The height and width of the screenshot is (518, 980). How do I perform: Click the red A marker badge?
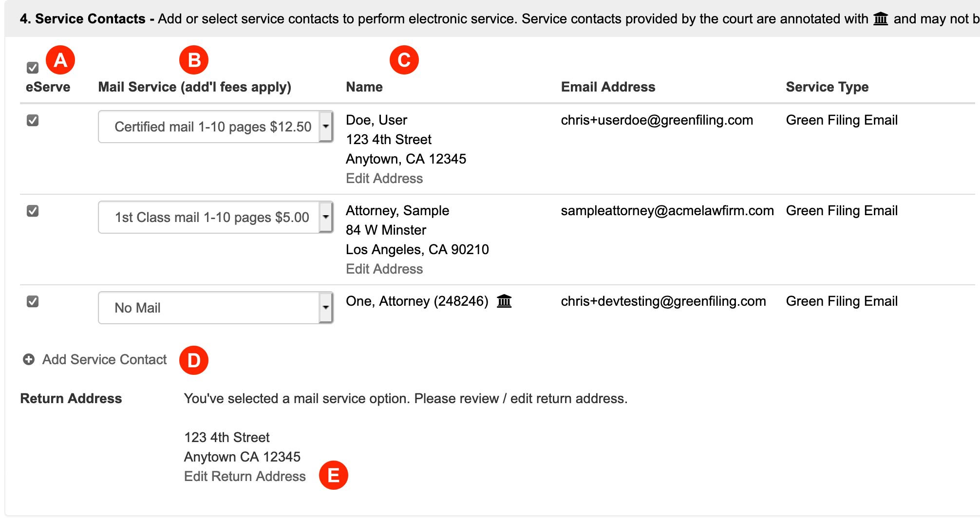[x=60, y=60]
